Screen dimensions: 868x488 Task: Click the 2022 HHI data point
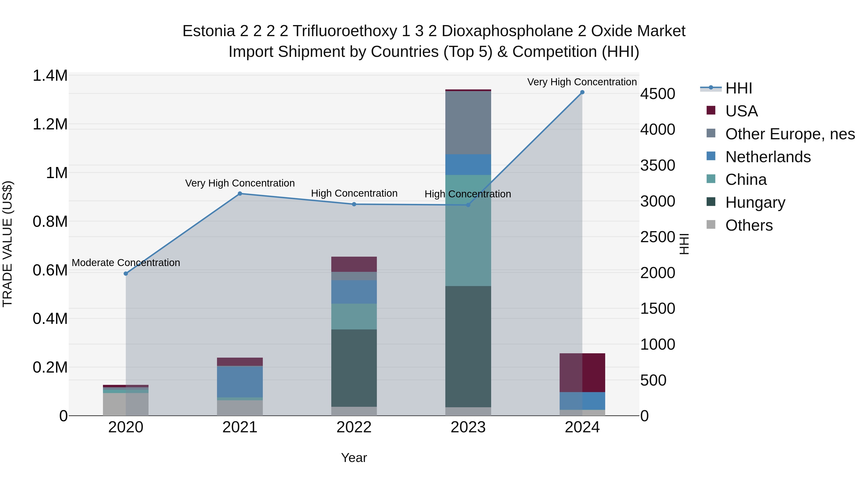point(354,204)
